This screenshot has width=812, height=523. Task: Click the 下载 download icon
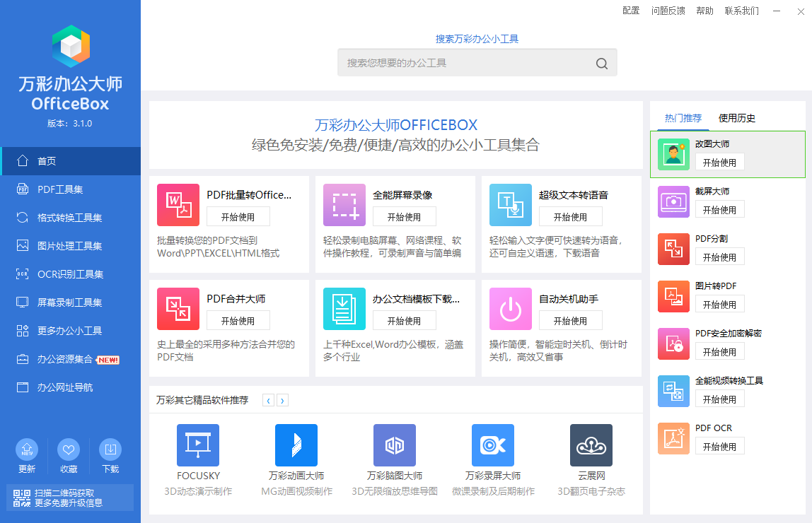[x=110, y=450]
